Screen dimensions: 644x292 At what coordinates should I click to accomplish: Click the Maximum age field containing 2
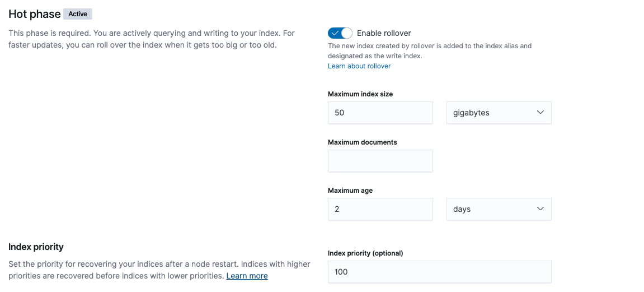point(380,209)
